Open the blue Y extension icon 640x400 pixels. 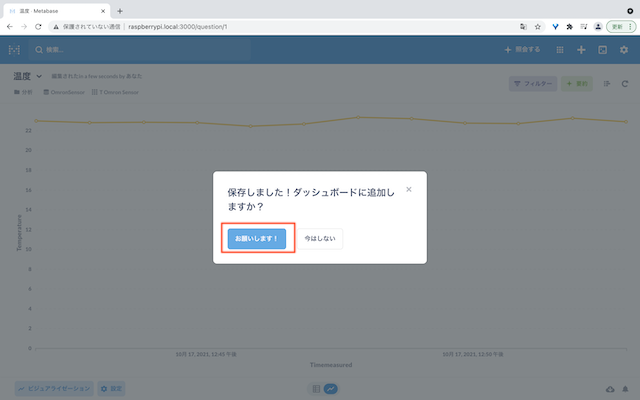coord(555,27)
